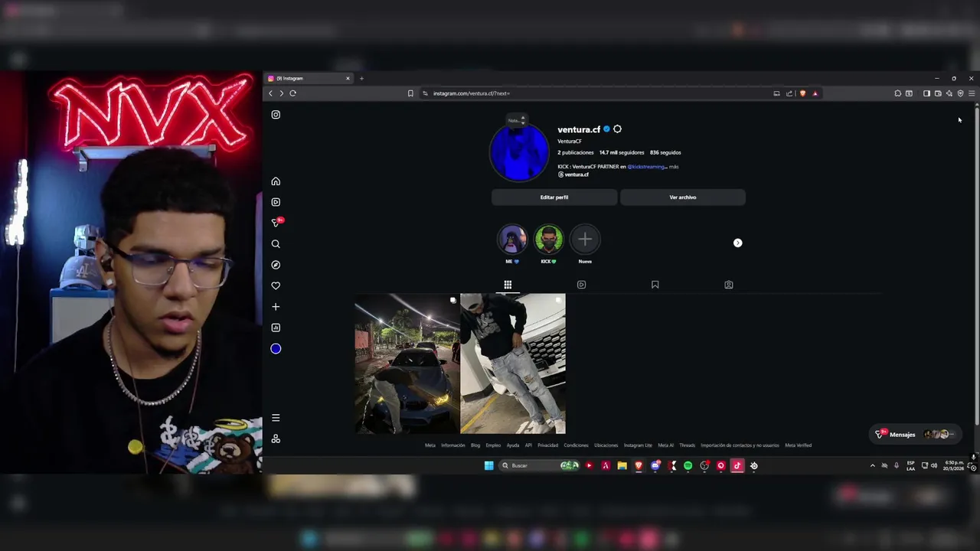Select the Instagram browser tab
The width and height of the screenshot is (980, 551).
[x=309, y=78]
